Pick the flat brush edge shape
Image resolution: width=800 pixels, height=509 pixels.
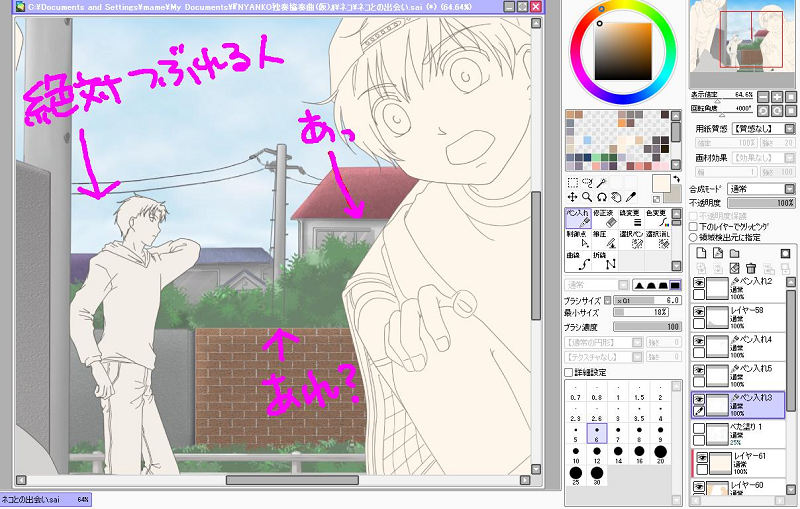click(674, 285)
